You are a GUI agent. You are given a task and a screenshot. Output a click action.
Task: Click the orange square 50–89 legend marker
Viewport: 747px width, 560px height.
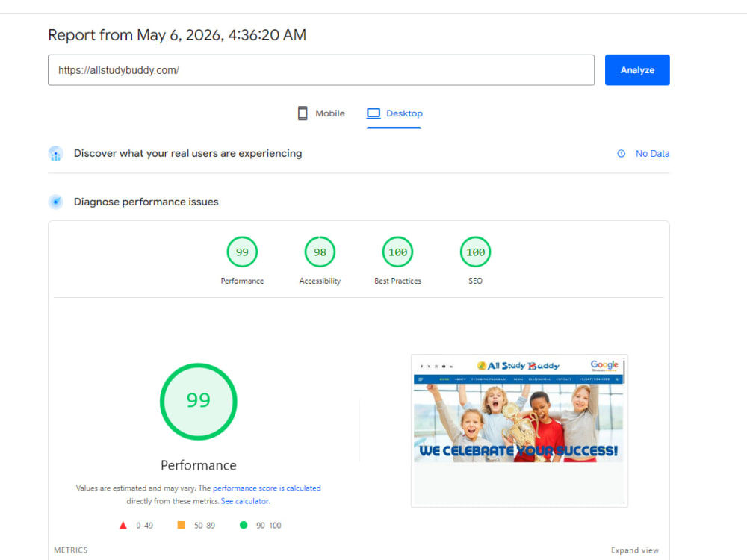coord(181,525)
